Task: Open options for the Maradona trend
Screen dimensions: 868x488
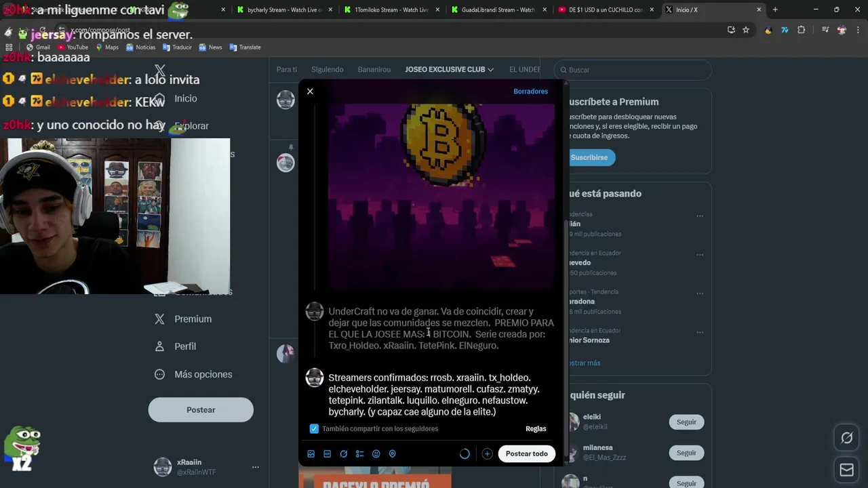Action: click(700, 293)
